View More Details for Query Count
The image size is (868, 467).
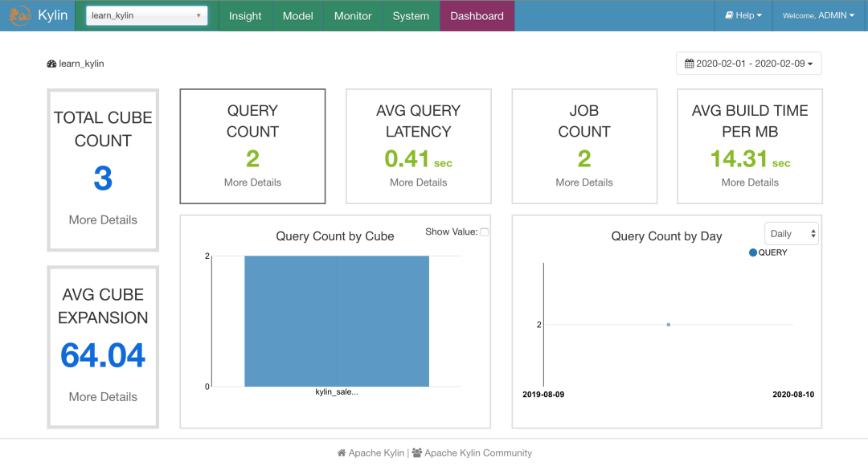[x=252, y=182]
